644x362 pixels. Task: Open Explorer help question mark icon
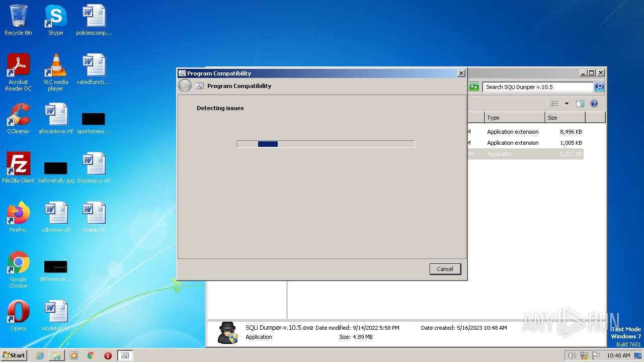tap(594, 104)
